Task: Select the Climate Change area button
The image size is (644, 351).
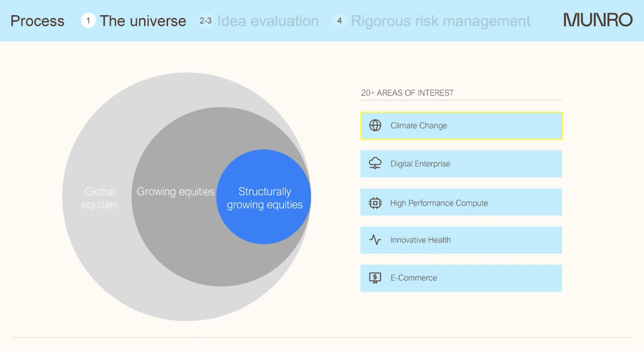Action: (461, 126)
